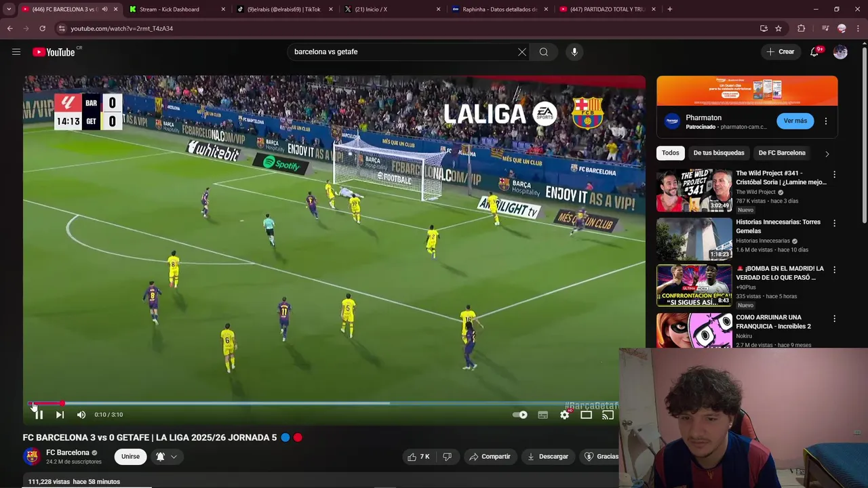The width and height of the screenshot is (868, 488).
Task: Start voice search with the microphone
Action: click(574, 52)
